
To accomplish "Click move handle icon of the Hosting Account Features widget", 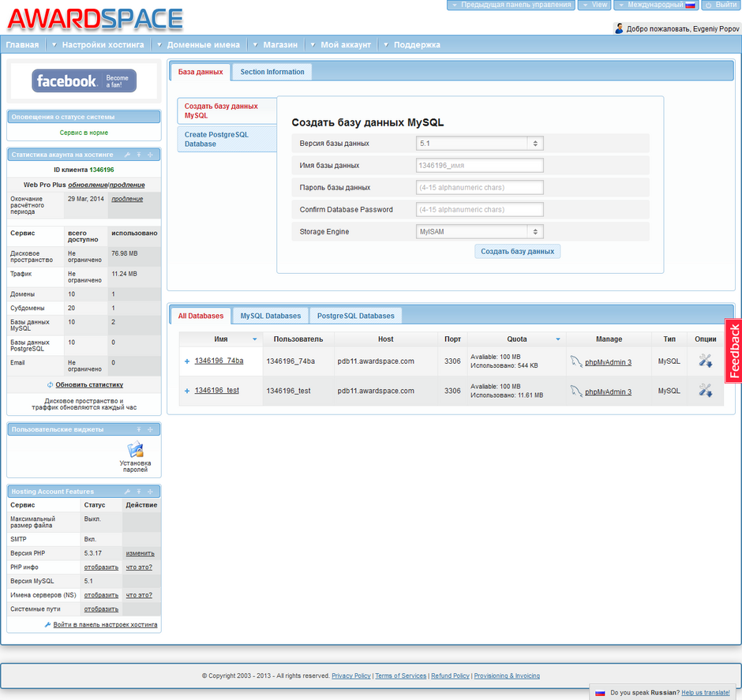I will [x=150, y=492].
